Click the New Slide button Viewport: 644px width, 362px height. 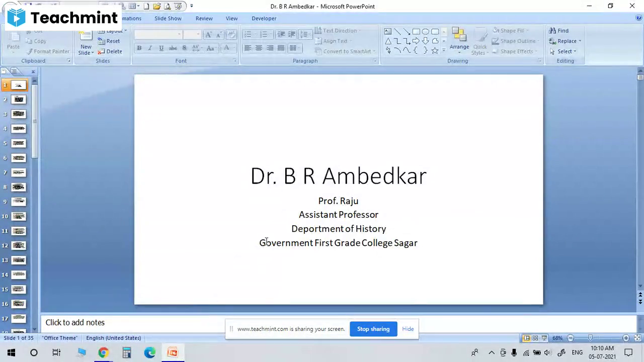(x=86, y=43)
